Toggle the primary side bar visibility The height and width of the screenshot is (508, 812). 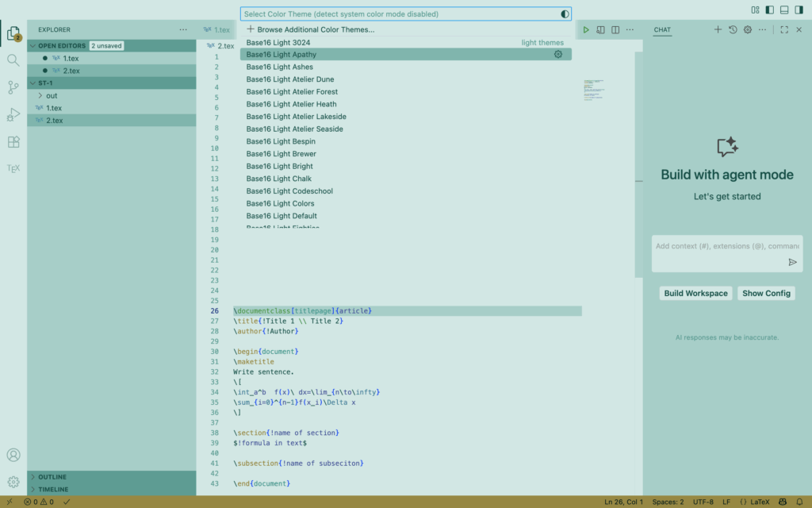[x=769, y=10]
